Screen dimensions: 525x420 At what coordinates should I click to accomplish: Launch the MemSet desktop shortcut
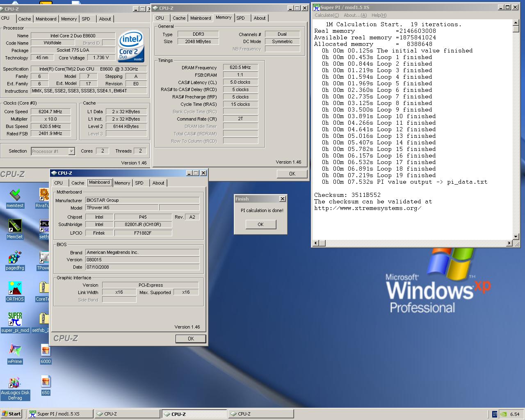[15, 229]
